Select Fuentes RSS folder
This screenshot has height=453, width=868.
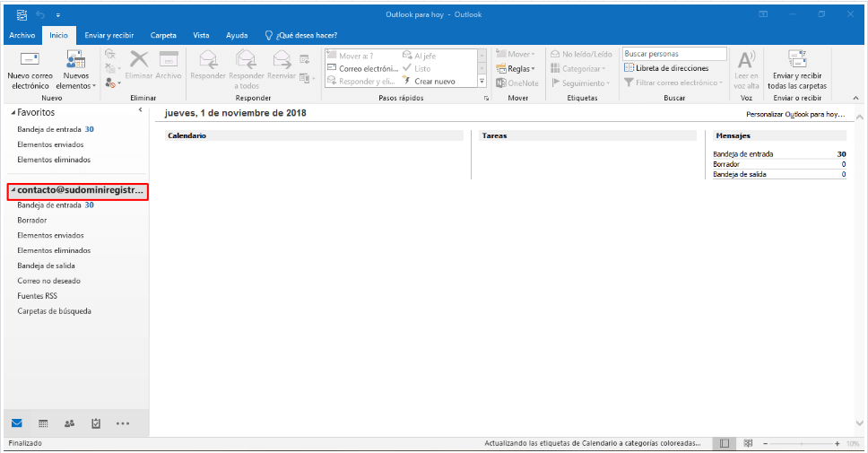[37, 296]
